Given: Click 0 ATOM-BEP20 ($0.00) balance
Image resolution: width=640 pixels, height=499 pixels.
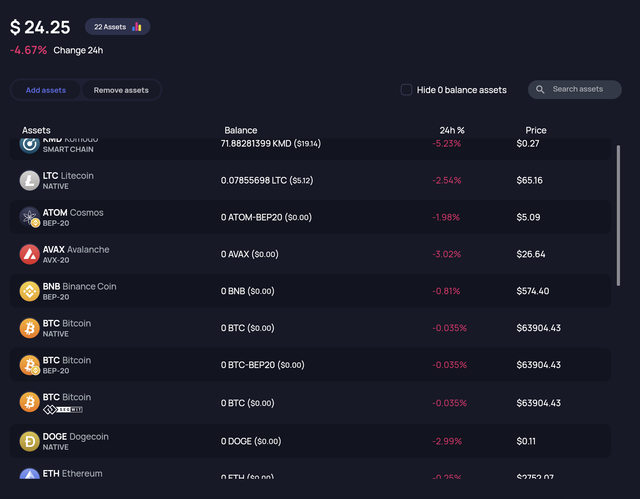Looking at the screenshot, I should pyautogui.click(x=266, y=217).
